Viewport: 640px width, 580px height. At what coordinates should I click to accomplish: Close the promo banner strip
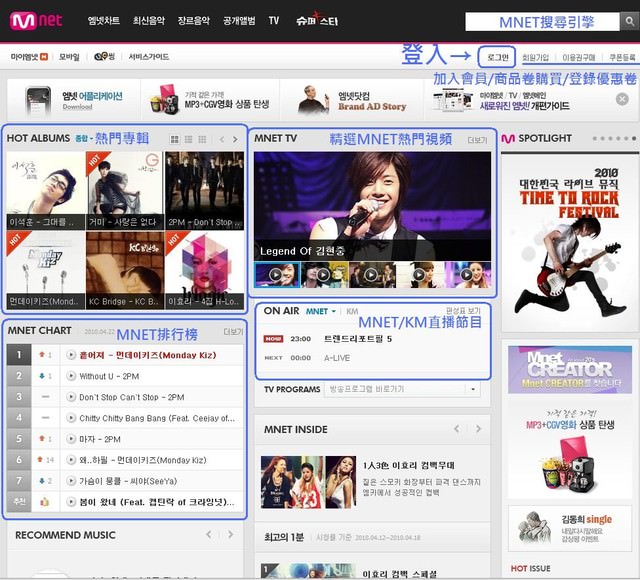click(x=622, y=99)
